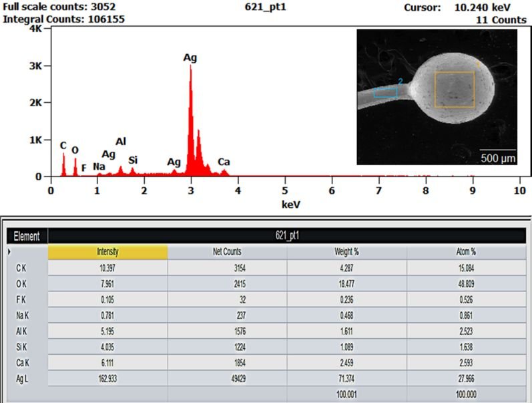Select blue analysis region 2 in SEM image
Image resolution: width=532 pixels, height=403 pixels.
(386, 93)
